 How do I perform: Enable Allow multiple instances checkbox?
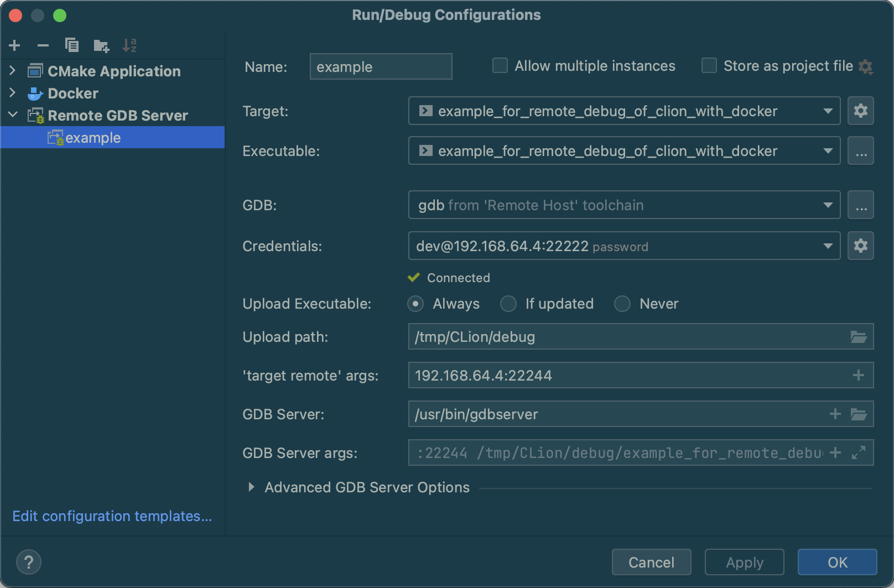500,66
